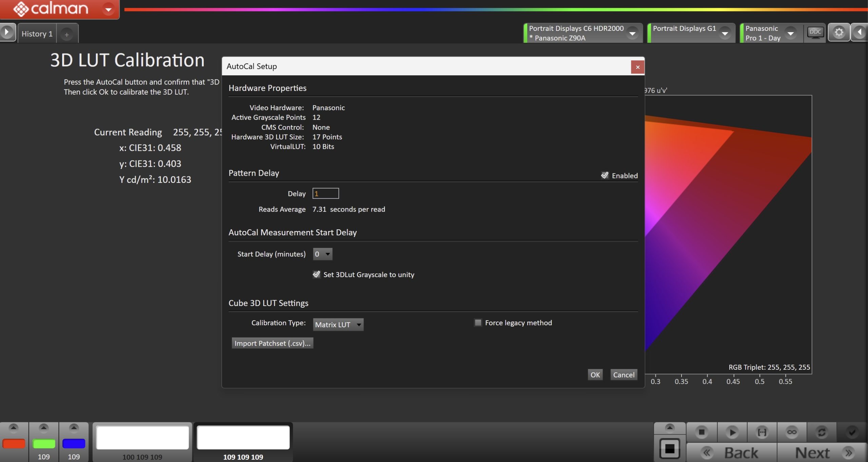Open the Calibration Type Matrix LUT dropdown
This screenshot has height=462, width=868.
[x=338, y=325]
